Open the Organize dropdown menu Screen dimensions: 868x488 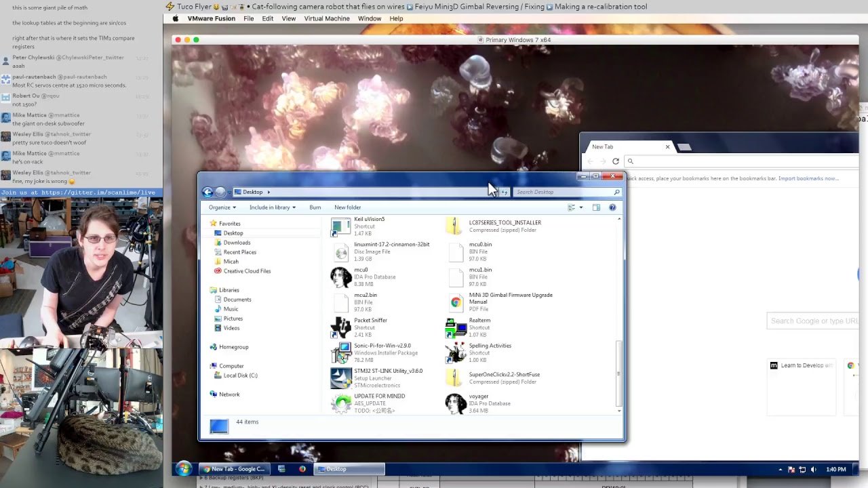click(222, 207)
